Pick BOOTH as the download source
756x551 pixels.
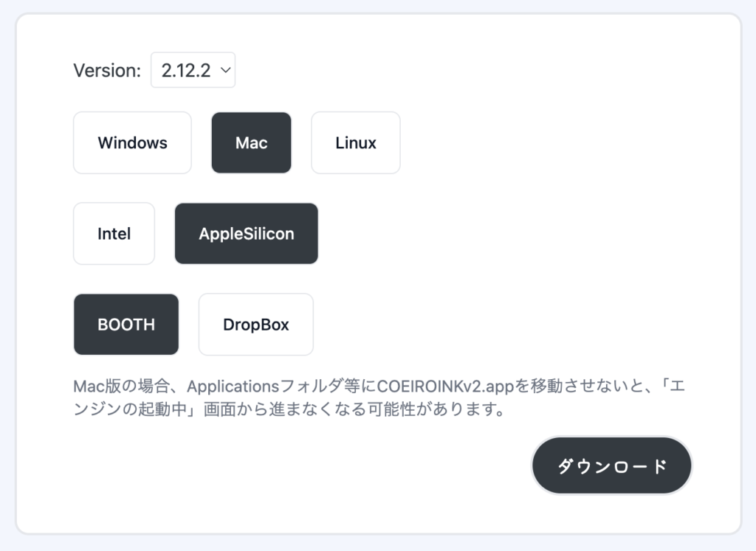(126, 325)
